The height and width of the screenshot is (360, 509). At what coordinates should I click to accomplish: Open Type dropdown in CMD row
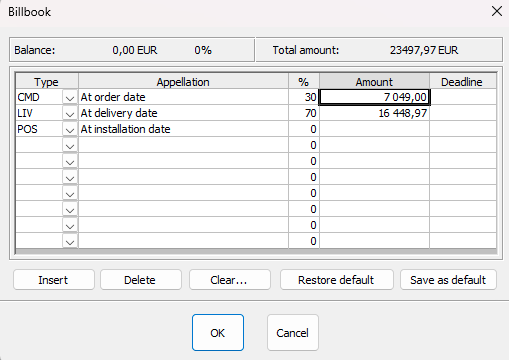tap(70, 98)
